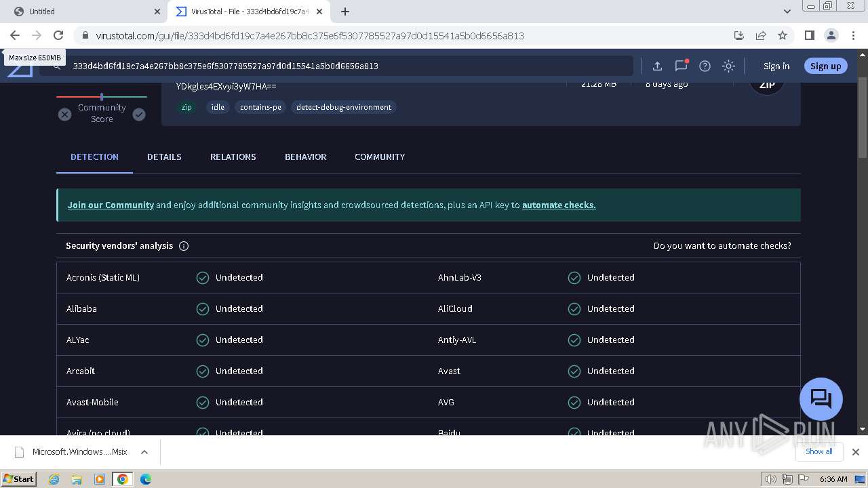Reload the page

(x=58, y=35)
